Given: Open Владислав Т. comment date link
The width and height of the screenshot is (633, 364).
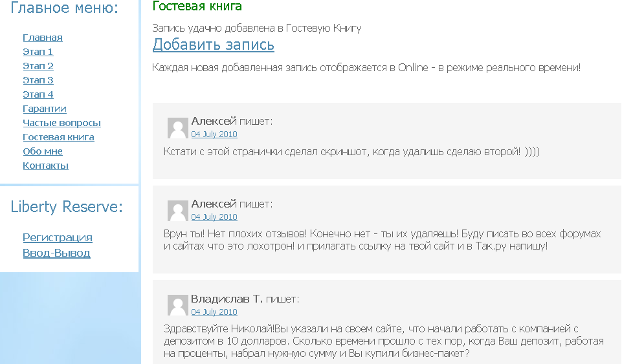Looking at the screenshot, I should pyautogui.click(x=214, y=312).
